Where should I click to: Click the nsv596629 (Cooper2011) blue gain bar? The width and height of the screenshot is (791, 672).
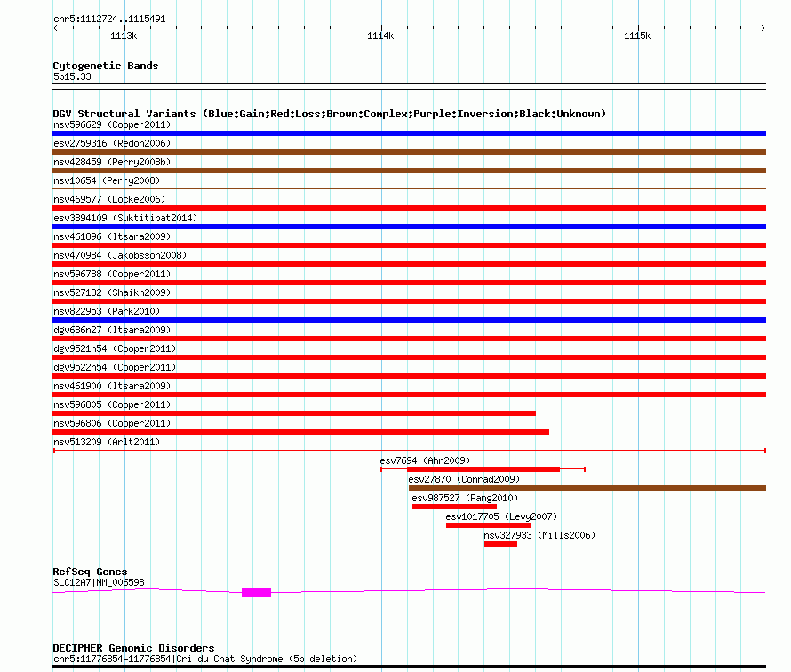tap(409, 133)
